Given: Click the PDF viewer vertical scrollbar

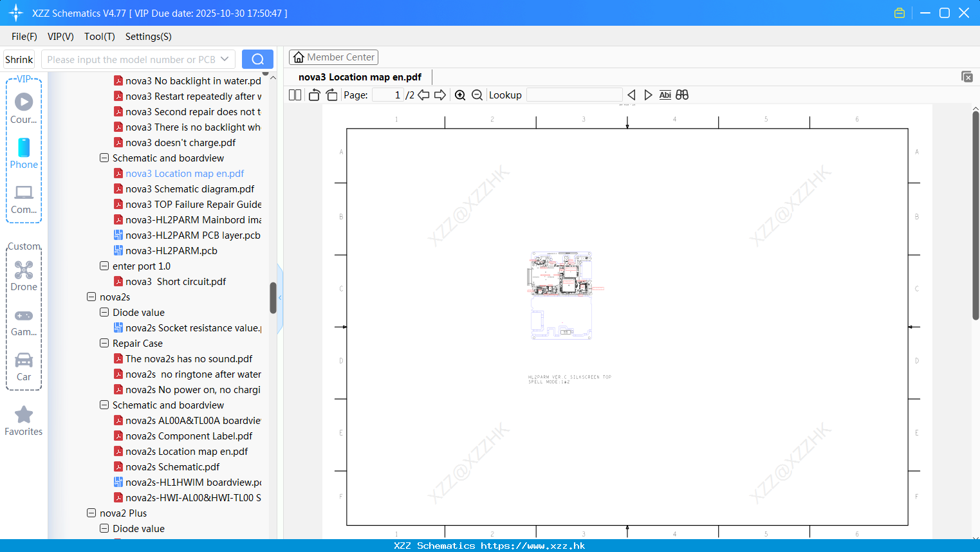Looking at the screenshot, I should pos(975,216).
